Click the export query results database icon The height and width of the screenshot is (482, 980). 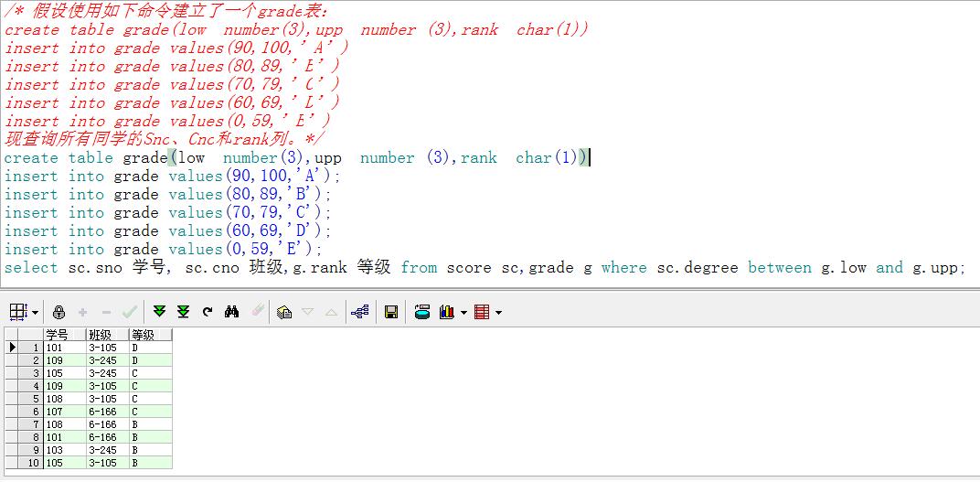[422, 311]
